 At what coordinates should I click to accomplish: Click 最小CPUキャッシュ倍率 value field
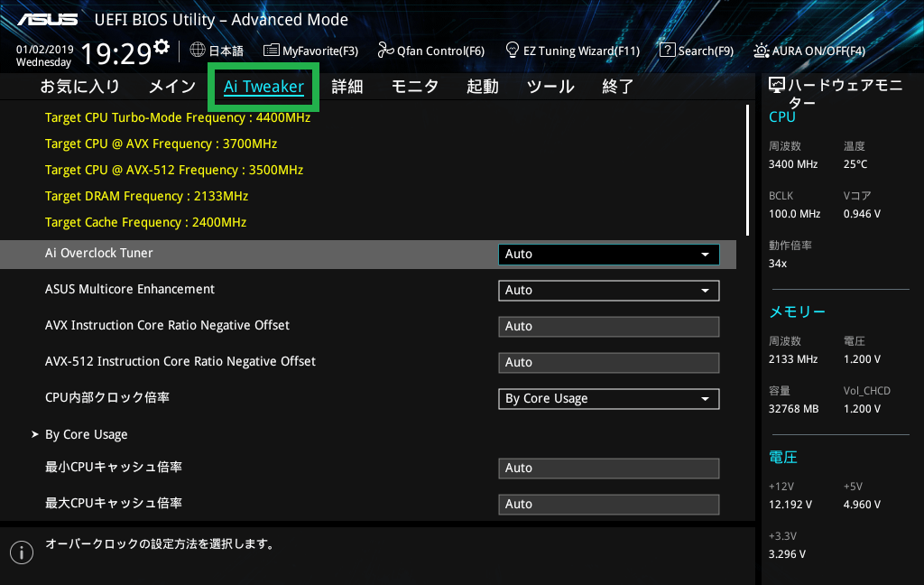609,469
